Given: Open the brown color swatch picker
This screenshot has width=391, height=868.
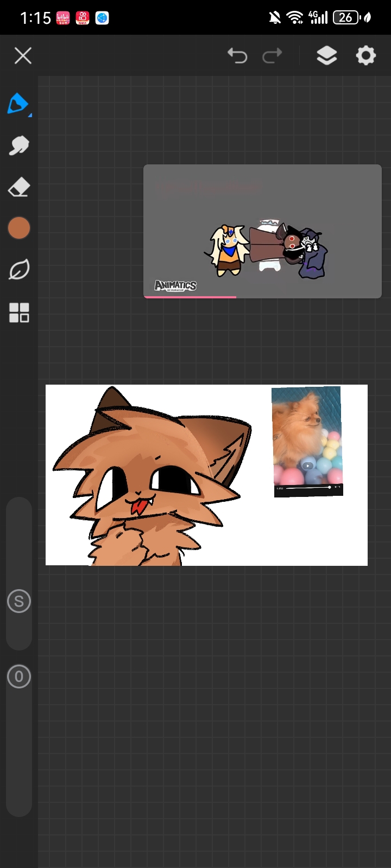Looking at the screenshot, I should tap(19, 228).
